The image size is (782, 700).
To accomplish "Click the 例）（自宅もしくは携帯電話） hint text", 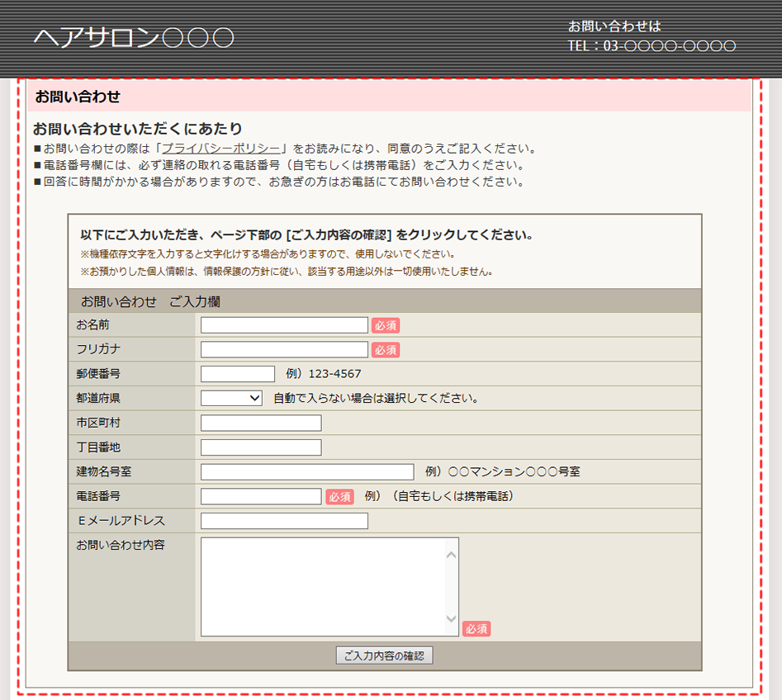I will pyautogui.click(x=438, y=496).
